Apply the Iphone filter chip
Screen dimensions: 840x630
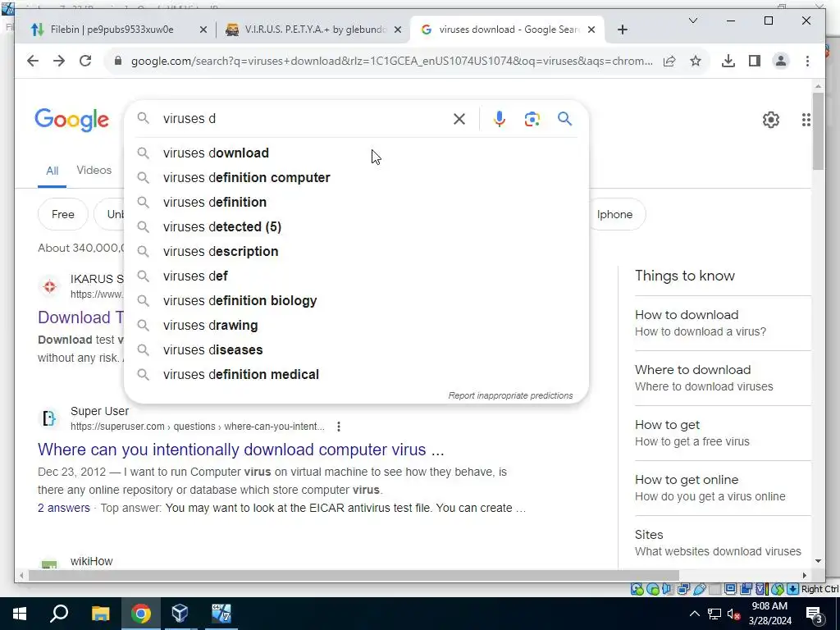[617, 214]
